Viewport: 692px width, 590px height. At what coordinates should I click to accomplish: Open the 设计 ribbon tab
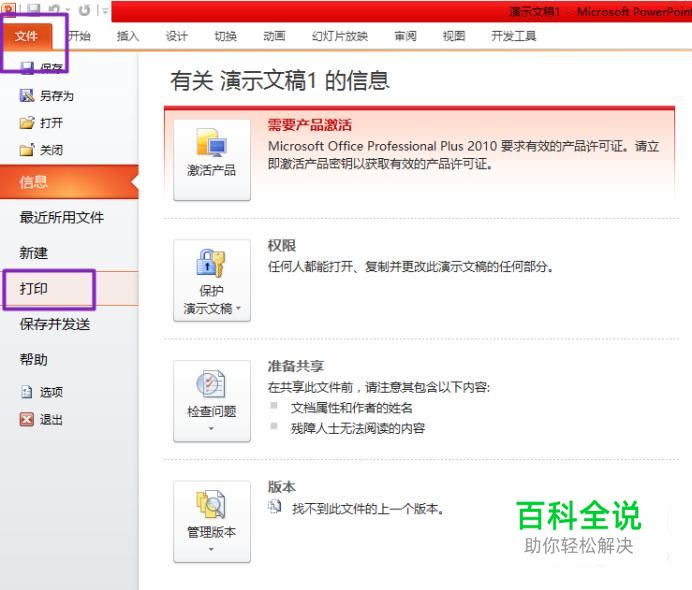tap(177, 36)
